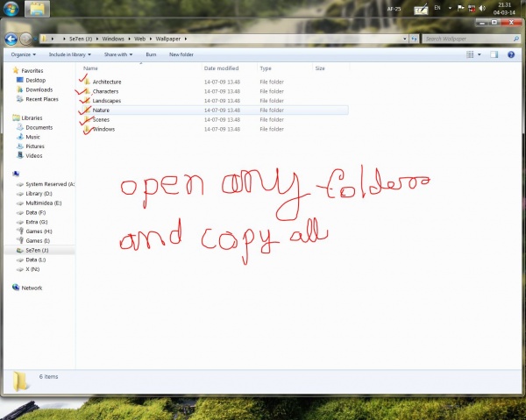Open Recent Places in Favorites

42,99
